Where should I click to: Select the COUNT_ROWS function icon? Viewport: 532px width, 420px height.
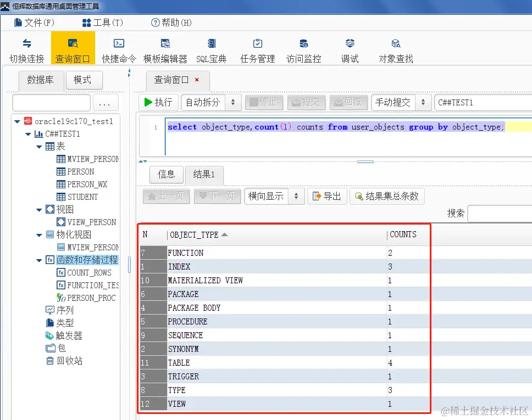click(61, 272)
